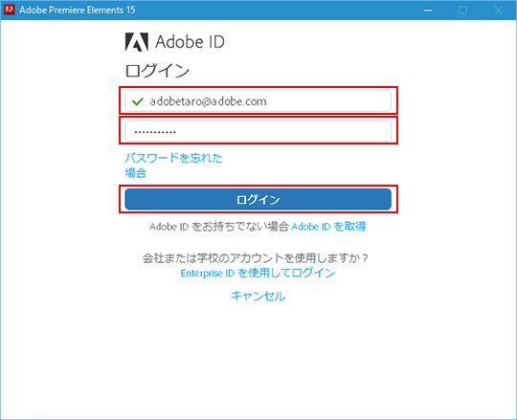Click the ログイン heading above the fields
Viewport: 517px width, 420px height.
coord(157,71)
